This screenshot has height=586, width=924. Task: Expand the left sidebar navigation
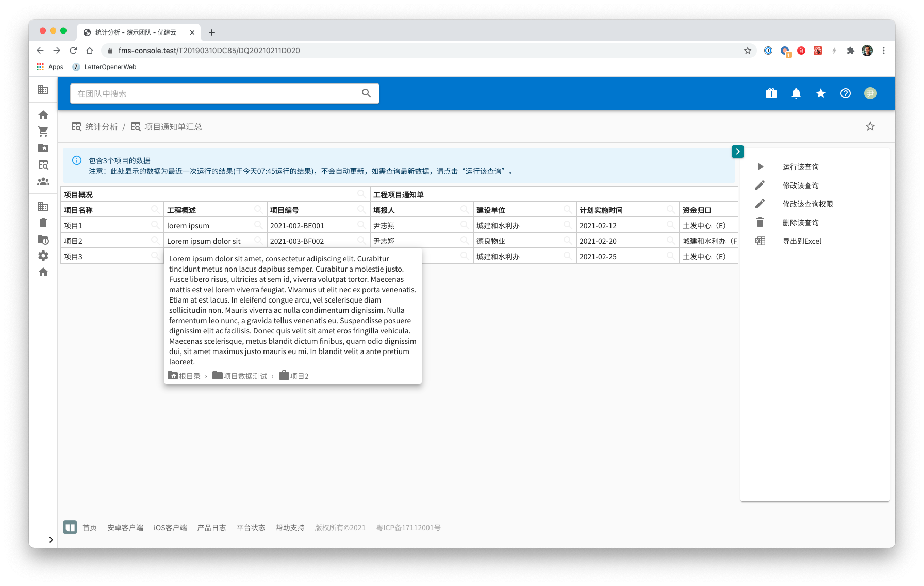pos(51,540)
